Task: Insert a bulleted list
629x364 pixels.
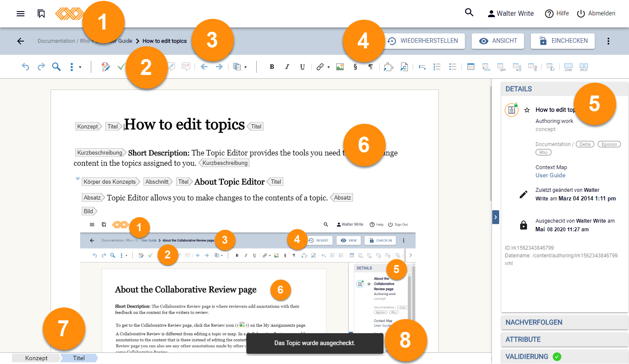Action: click(452, 67)
